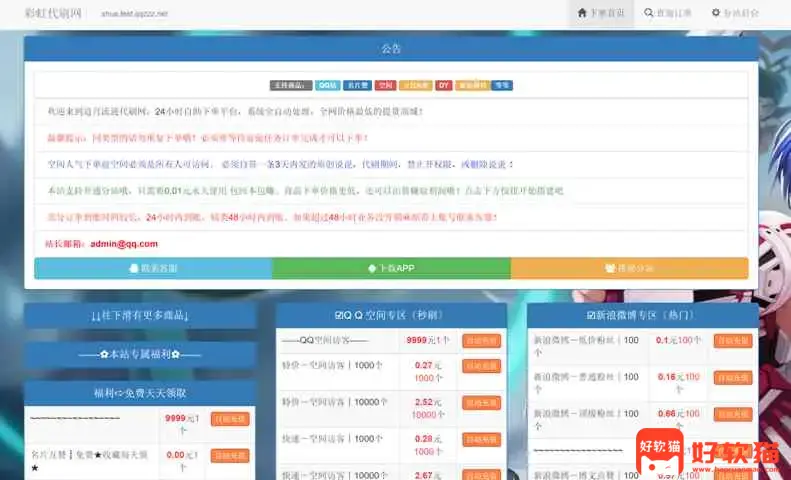Click the domain text beside the logo
This screenshot has height=480, width=791.
pyautogui.click(x=134, y=14)
